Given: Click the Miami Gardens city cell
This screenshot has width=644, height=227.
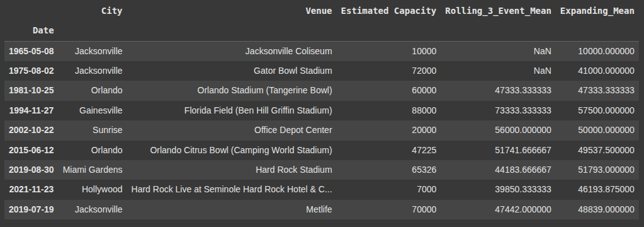Looking at the screenshot, I should (x=93, y=170).
